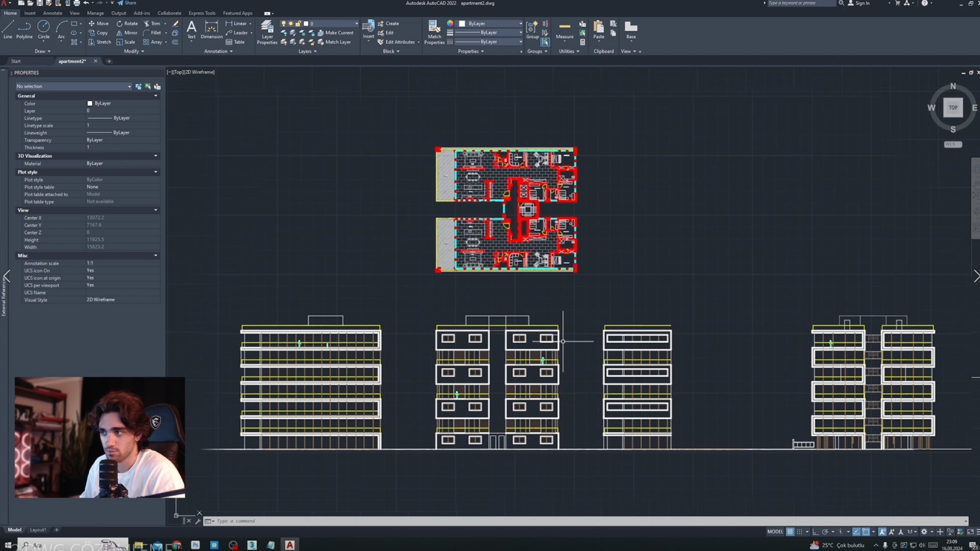
Task: Open Layer Properties manager
Action: 266,32
